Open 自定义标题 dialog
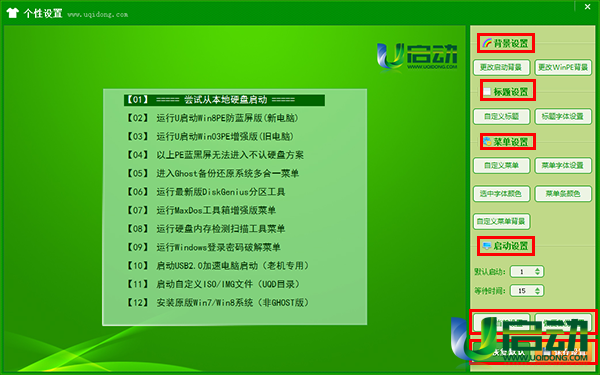Image resolution: width=600 pixels, height=375 pixels. [501, 116]
